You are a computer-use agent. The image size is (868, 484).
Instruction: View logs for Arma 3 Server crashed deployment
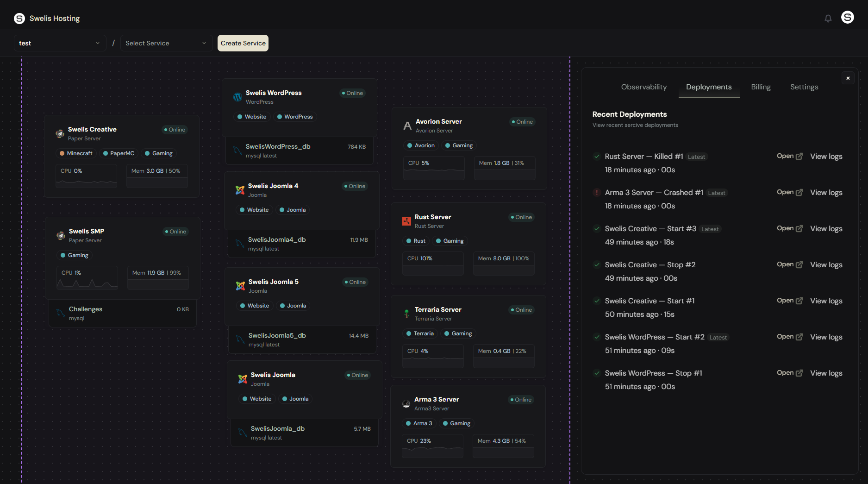pyautogui.click(x=826, y=193)
